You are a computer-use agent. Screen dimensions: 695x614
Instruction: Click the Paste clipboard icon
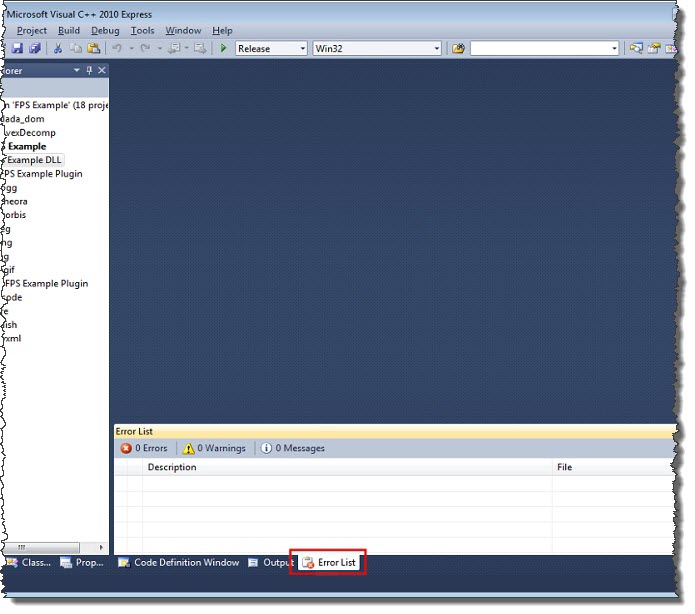93,48
